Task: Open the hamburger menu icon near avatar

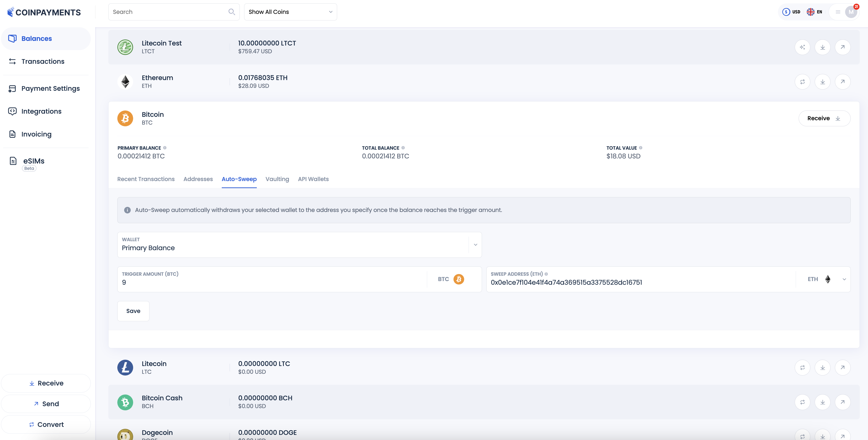Action: click(x=838, y=12)
